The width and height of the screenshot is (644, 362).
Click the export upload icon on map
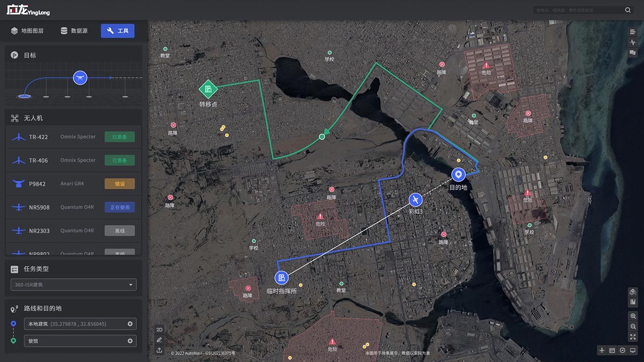tap(159, 350)
